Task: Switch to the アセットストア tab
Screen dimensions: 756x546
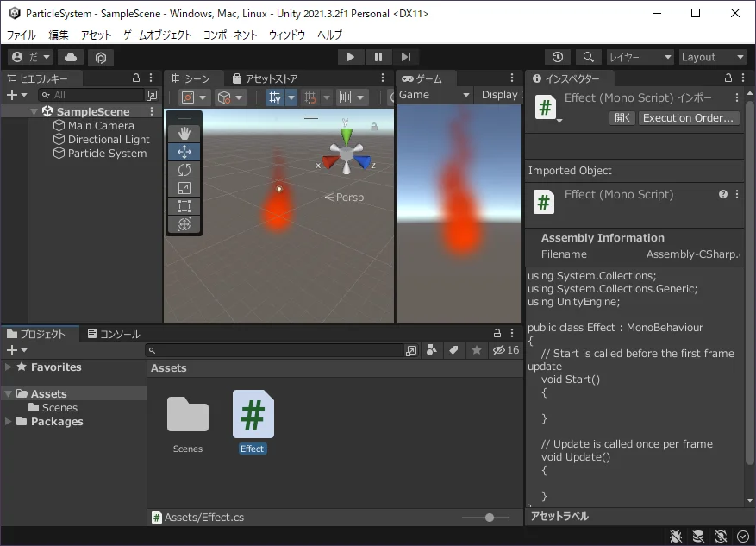Action: 266,78
